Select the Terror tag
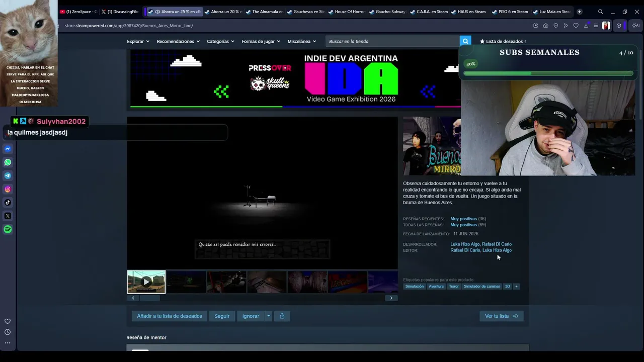Image resolution: width=644 pixels, height=362 pixels. click(x=454, y=286)
